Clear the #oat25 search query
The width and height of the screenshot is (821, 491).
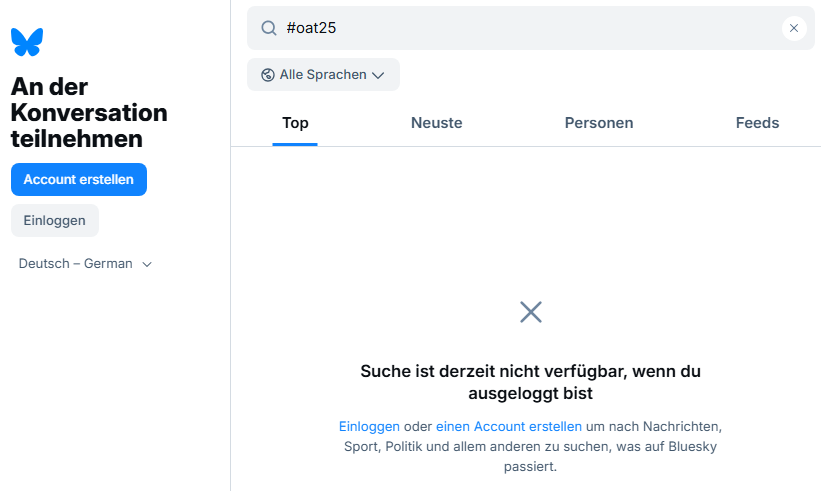tap(794, 28)
